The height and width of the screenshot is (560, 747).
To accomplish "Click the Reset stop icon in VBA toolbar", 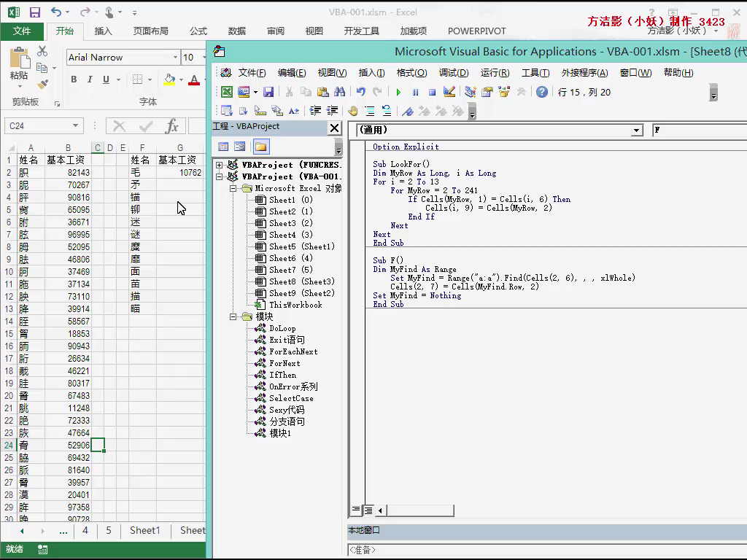I will (x=432, y=93).
